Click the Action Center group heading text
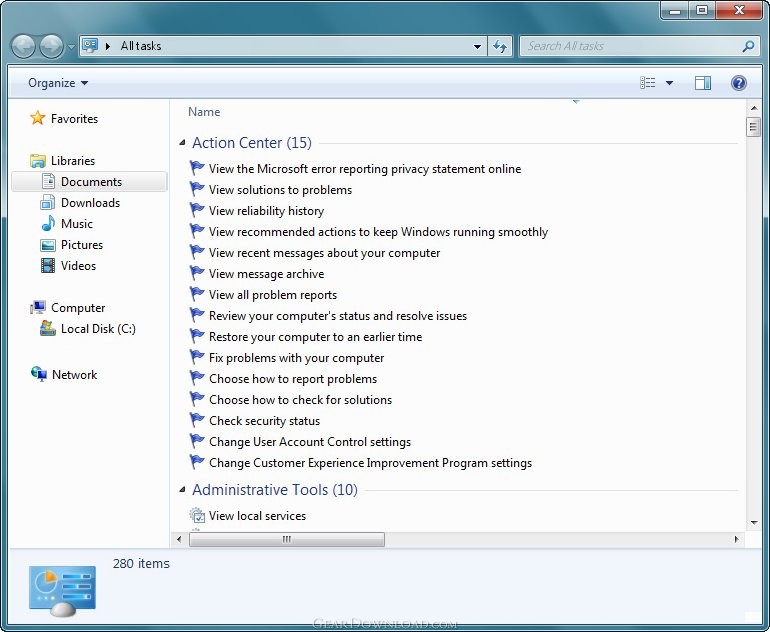The height and width of the screenshot is (632, 770). (252, 143)
